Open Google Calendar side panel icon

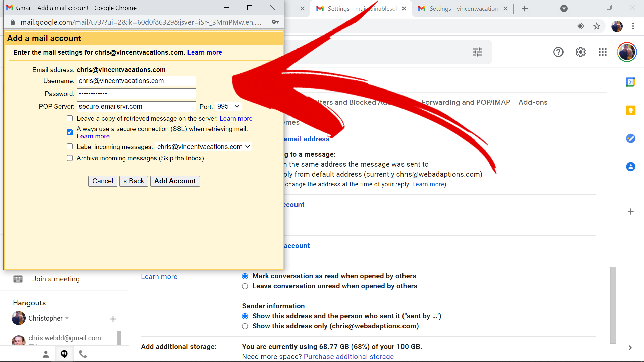pyautogui.click(x=631, y=82)
